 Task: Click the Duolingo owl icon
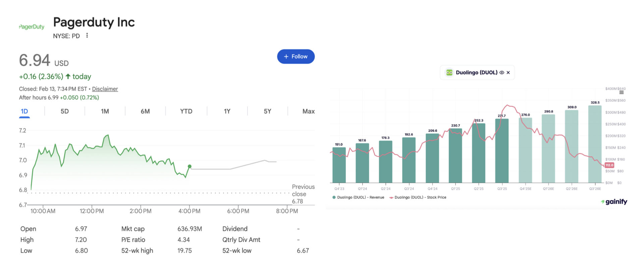click(449, 72)
